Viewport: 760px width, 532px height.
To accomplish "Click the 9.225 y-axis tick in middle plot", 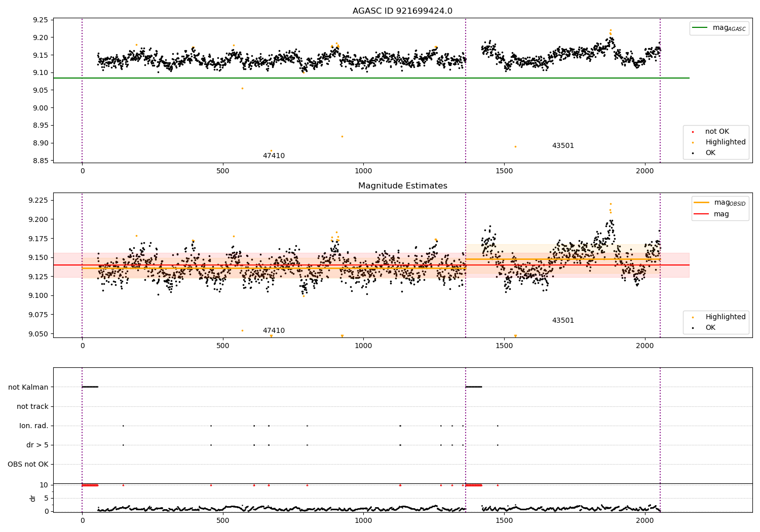I will (x=39, y=201).
